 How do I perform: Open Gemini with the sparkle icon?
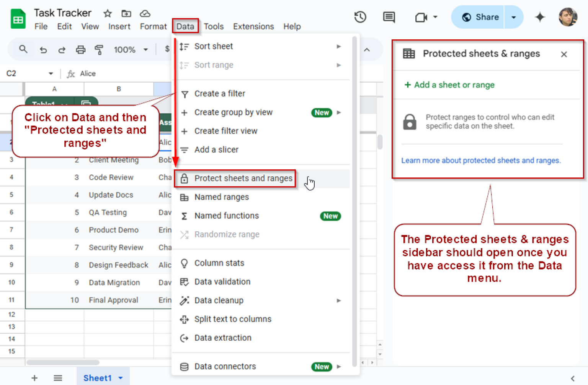point(540,17)
